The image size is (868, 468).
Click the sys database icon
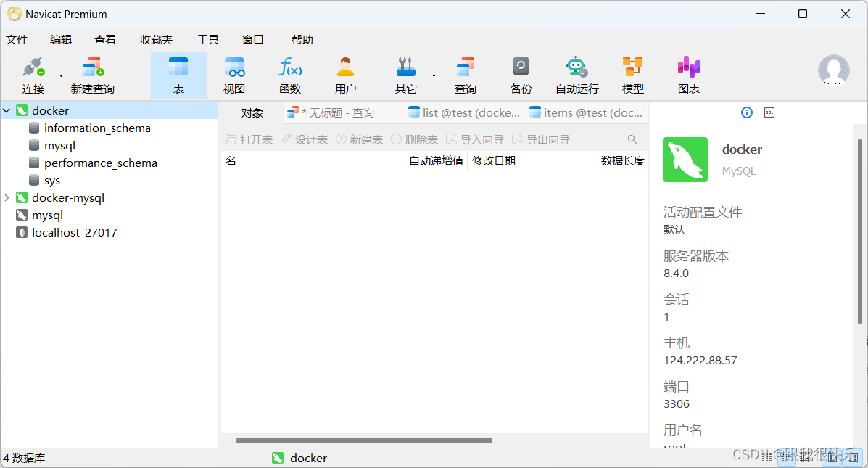34,181
